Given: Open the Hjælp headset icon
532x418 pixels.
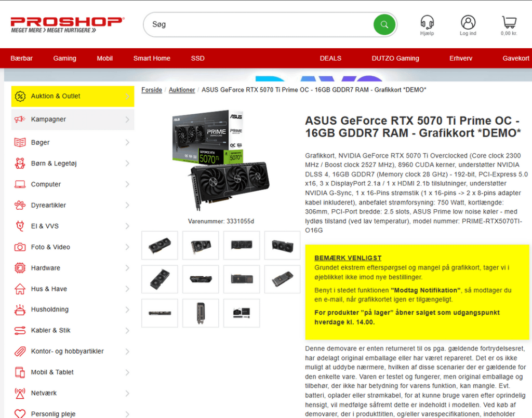Looking at the screenshot, I should pyautogui.click(x=427, y=22).
